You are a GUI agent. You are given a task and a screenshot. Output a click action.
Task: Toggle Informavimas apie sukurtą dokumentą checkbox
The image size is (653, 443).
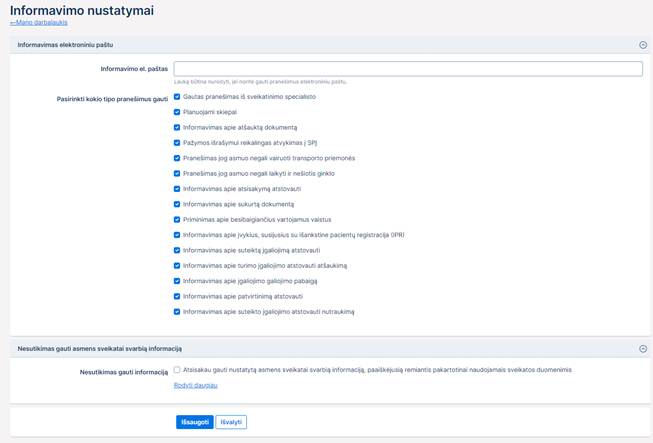tap(177, 204)
